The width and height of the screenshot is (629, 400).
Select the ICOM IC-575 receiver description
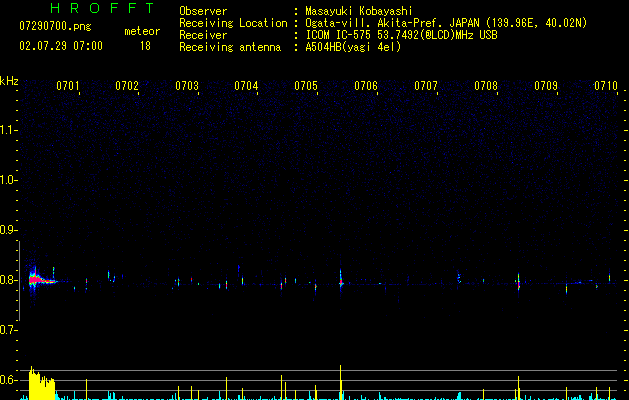(x=402, y=35)
